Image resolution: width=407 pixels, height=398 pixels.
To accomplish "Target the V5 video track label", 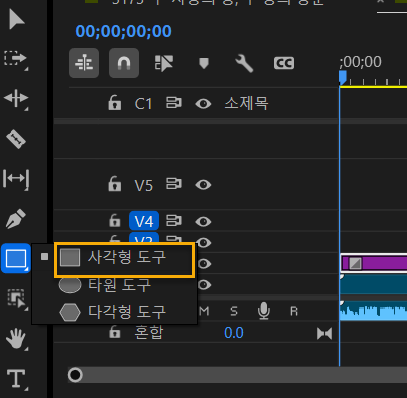I will (144, 185).
